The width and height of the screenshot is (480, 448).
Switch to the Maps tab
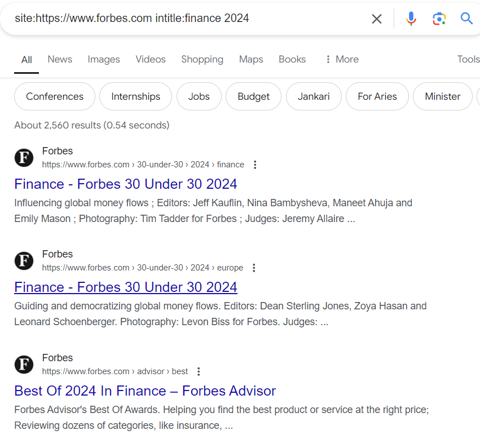pos(251,59)
